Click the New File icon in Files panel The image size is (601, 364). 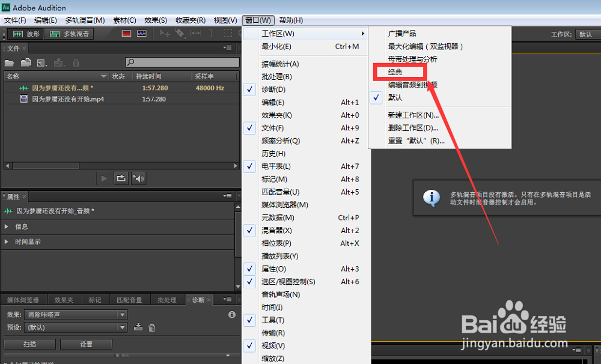(42, 63)
